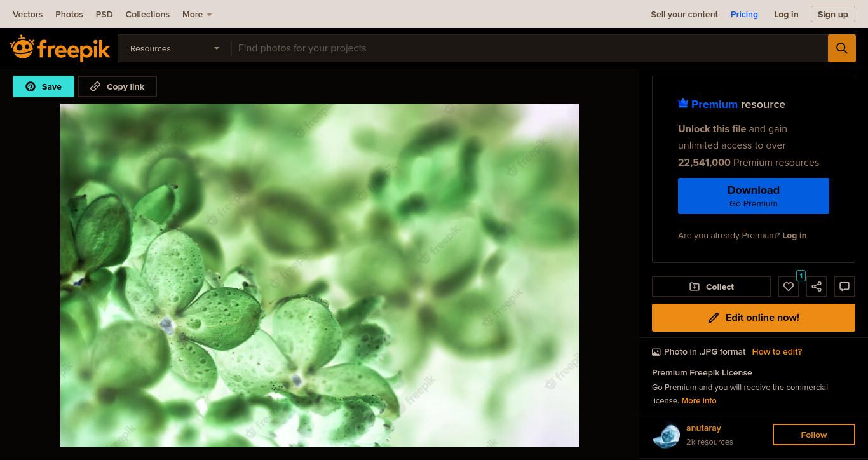Open the Pricing page
Viewport: 868px width, 460px height.
pos(744,14)
